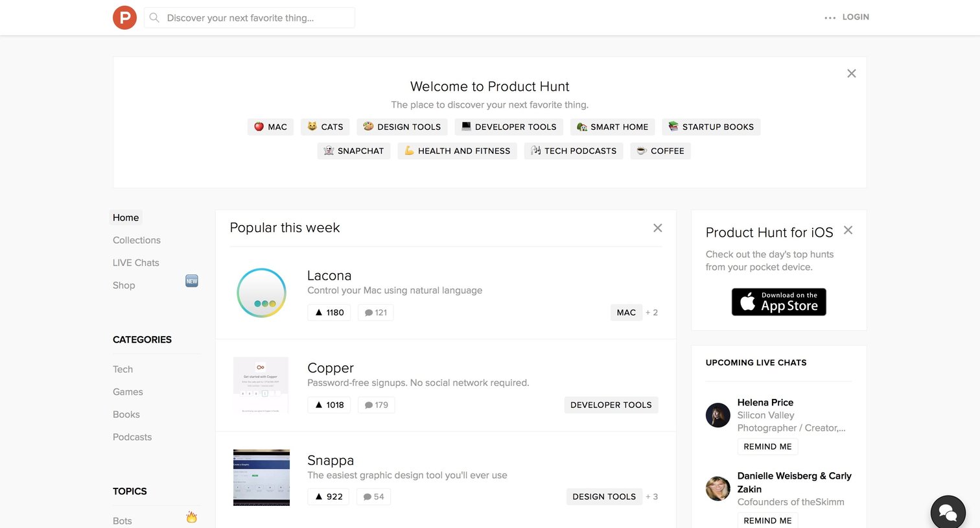Viewport: 980px width, 528px height.
Task: Click "Control your Mac using natural language" tagline
Action: tap(395, 291)
